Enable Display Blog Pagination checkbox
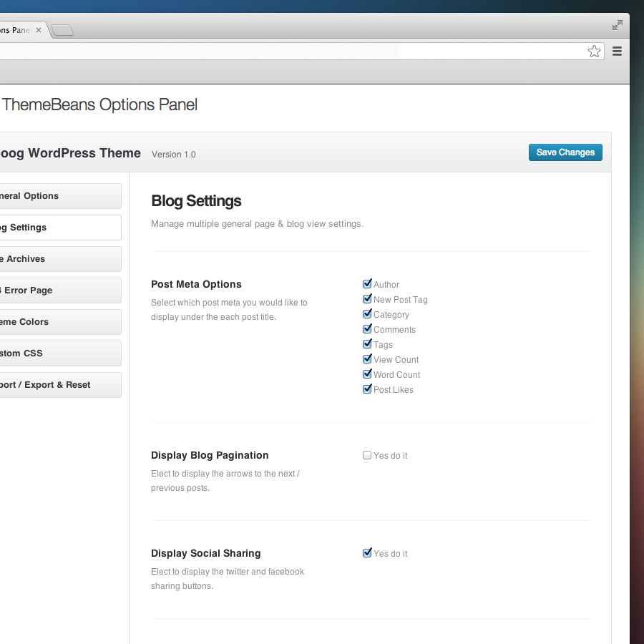Image resolution: width=644 pixels, height=644 pixels. coord(367,455)
